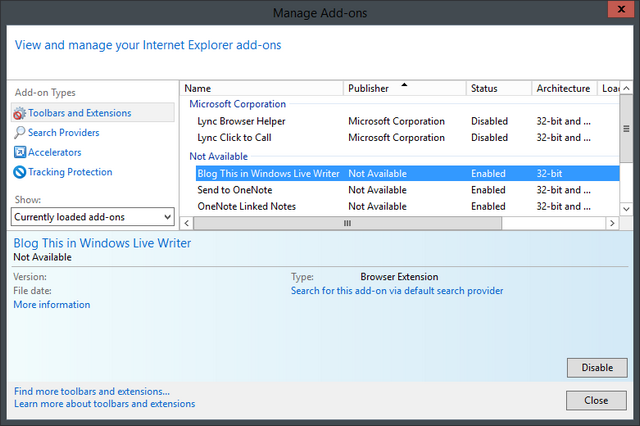The image size is (640, 426).
Task: Click the vertical scrollbar down arrow
Action: (x=626, y=209)
